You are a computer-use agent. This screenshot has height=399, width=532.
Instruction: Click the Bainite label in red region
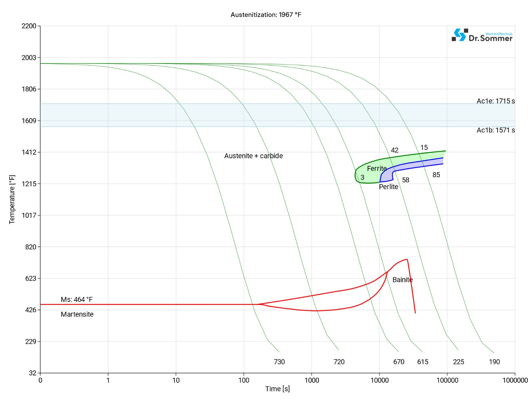[402, 280]
